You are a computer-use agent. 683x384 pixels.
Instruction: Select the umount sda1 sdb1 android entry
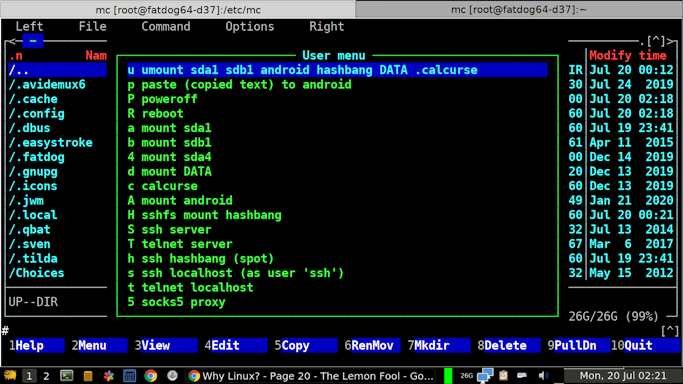(x=337, y=70)
